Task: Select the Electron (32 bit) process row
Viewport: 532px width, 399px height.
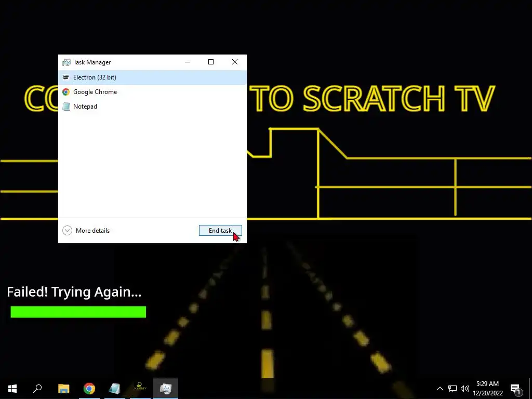Action: (152, 77)
